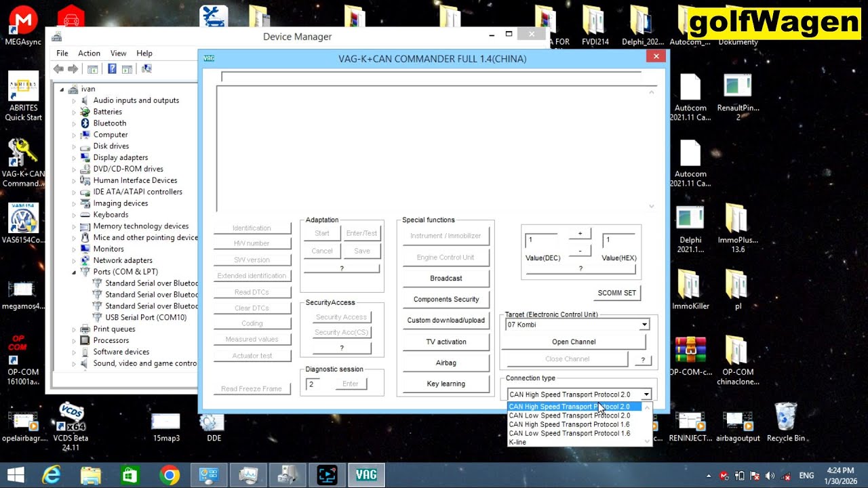Open View menu in Device Manager
Screen dimensions: 868x488
[x=119, y=53]
